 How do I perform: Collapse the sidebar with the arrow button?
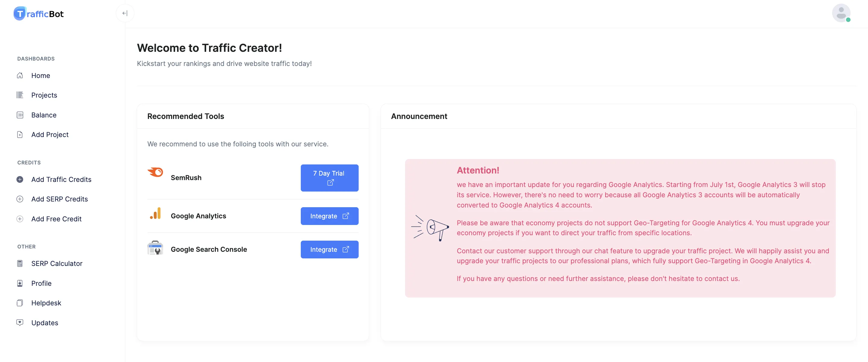point(125,13)
